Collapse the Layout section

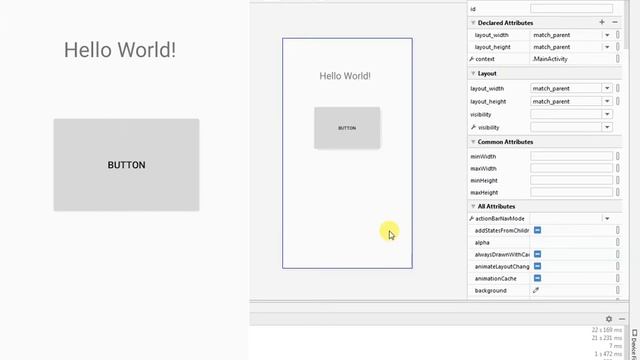tap(473, 73)
